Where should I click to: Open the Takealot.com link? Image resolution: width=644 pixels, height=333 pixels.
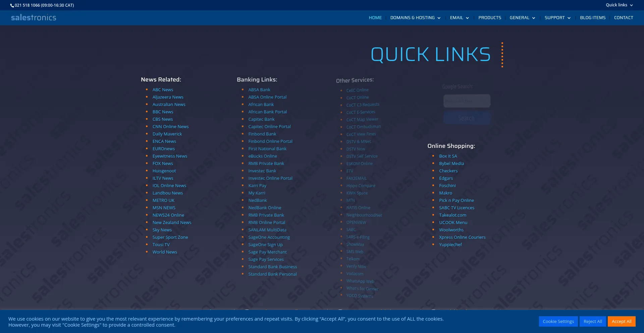[x=453, y=215]
